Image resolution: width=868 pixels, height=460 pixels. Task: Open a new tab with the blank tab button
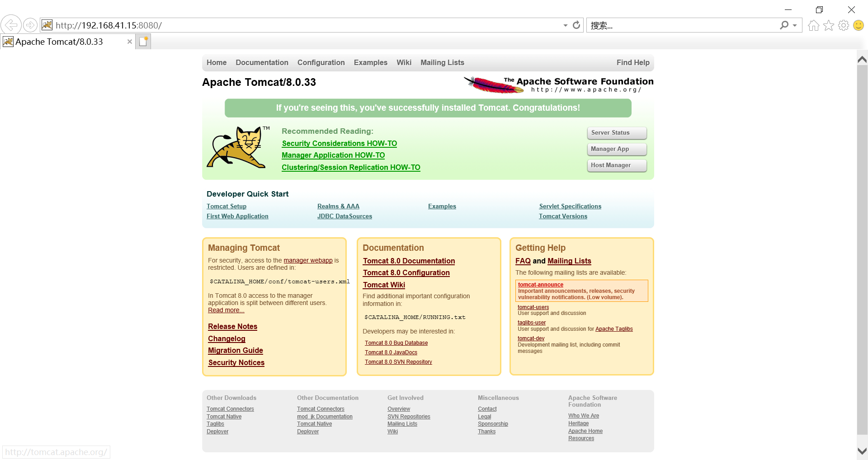(143, 42)
